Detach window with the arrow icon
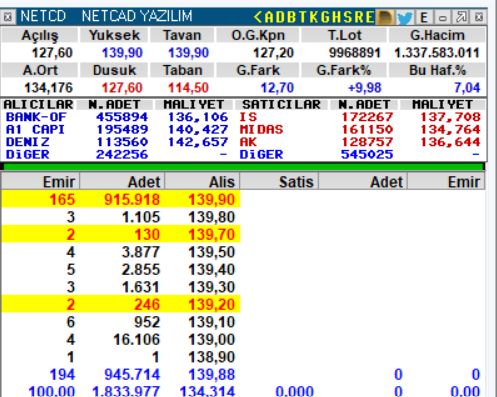497x397 pixels. [x=461, y=17]
